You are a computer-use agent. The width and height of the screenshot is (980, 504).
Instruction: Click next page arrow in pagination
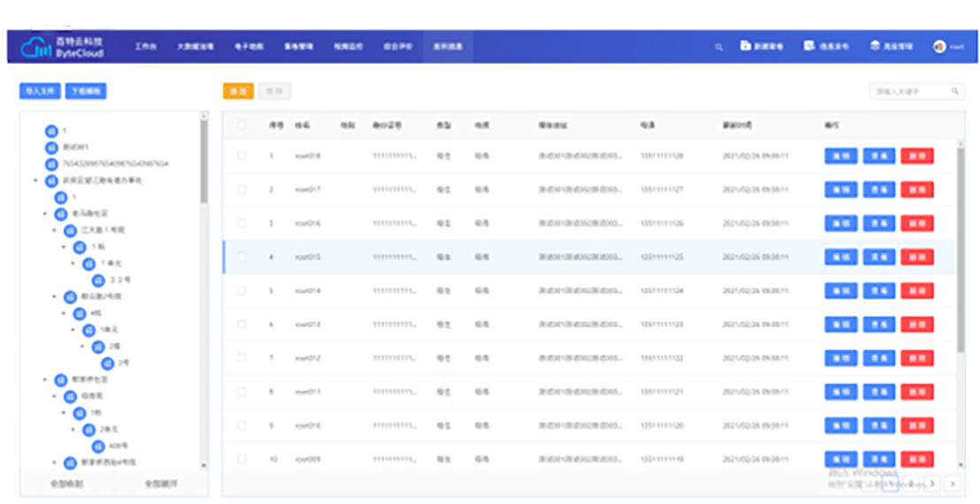[953, 484]
